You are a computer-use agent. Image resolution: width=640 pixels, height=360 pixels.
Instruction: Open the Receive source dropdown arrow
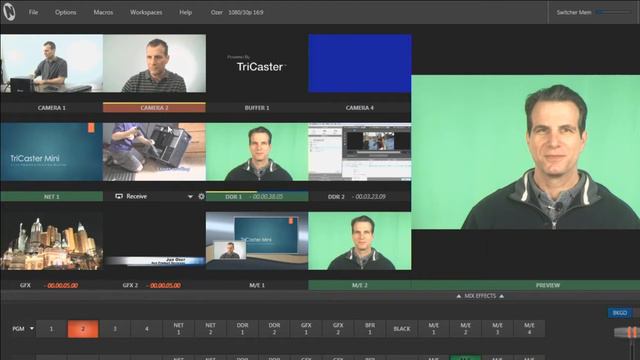coord(190,197)
